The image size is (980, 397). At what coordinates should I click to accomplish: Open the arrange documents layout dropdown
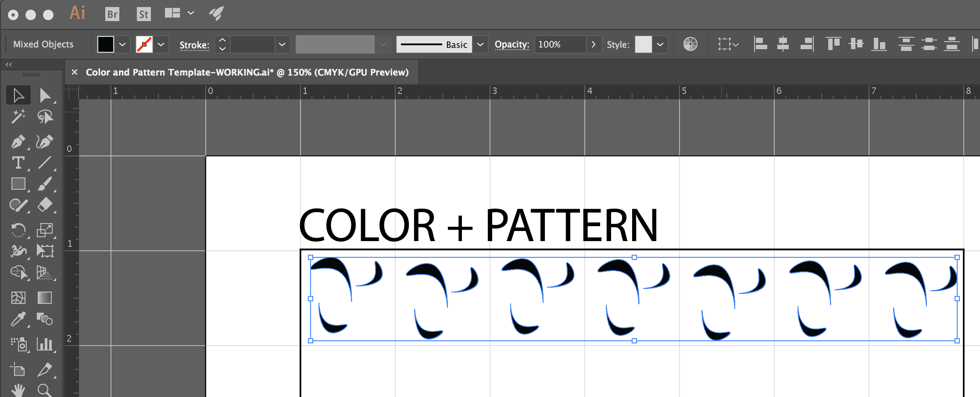190,13
